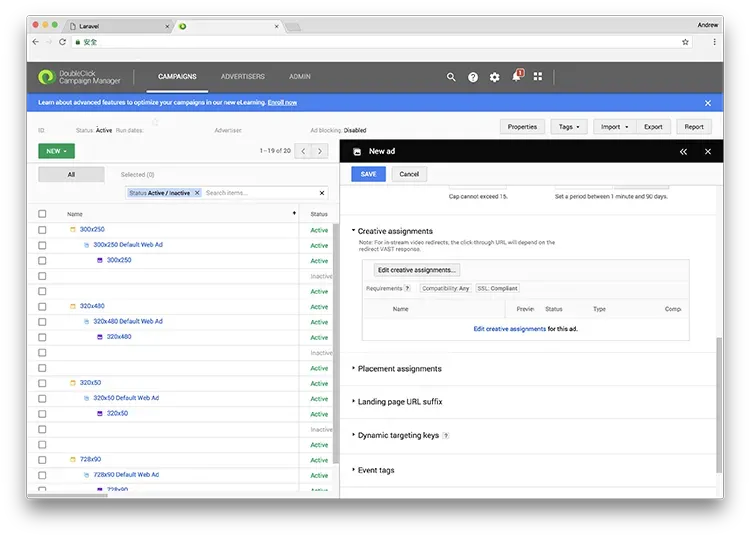Bookmark page using the star icon
This screenshot has height=537, width=750.
pos(685,42)
